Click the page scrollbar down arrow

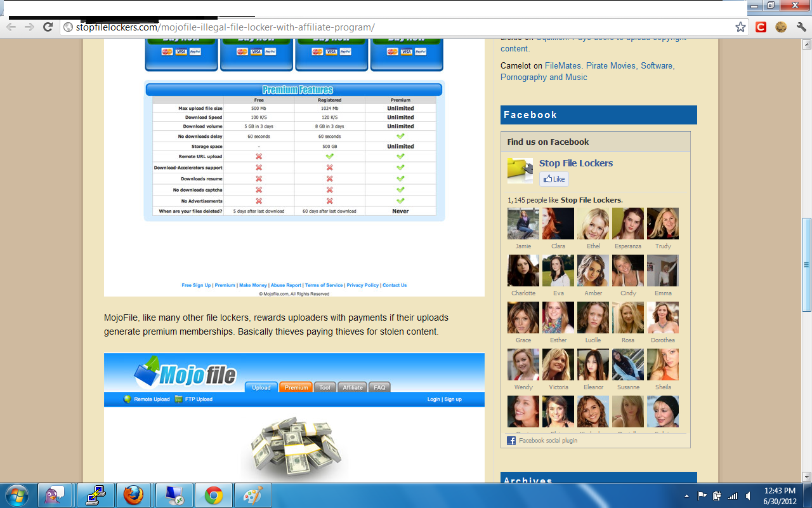(x=806, y=476)
